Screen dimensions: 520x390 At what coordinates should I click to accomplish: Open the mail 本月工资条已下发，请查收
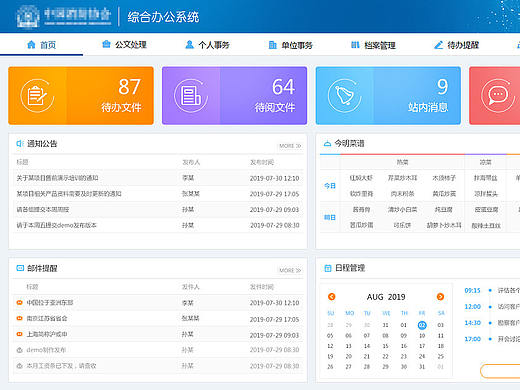(x=62, y=366)
